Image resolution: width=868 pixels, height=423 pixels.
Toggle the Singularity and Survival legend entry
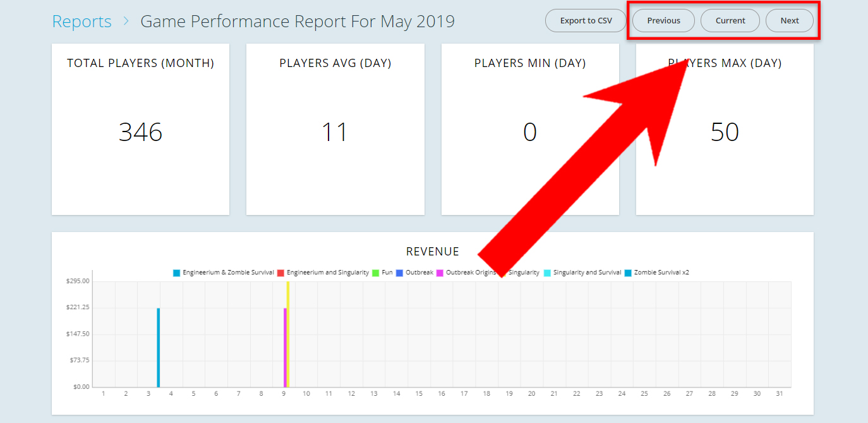pos(582,273)
